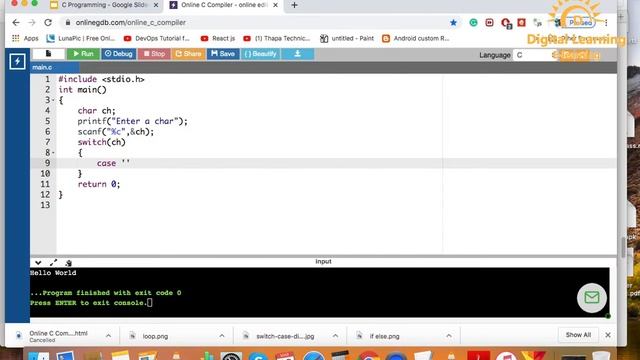This screenshot has height=360, width=640.
Task: Expand console to full screen
Action: pyautogui.click(x=53, y=263)
